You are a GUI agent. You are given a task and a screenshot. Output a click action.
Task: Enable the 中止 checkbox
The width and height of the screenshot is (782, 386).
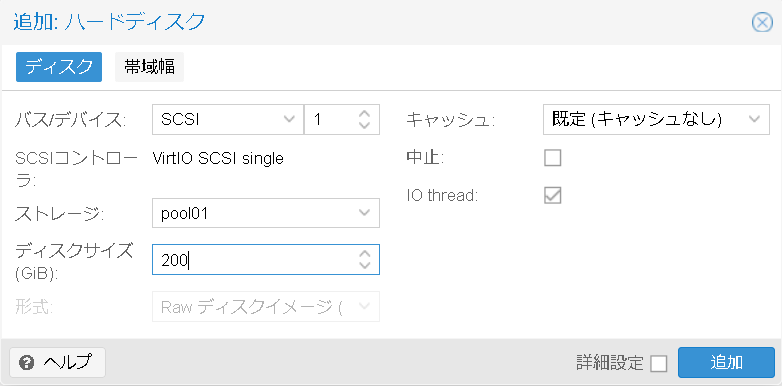[553, 158]
